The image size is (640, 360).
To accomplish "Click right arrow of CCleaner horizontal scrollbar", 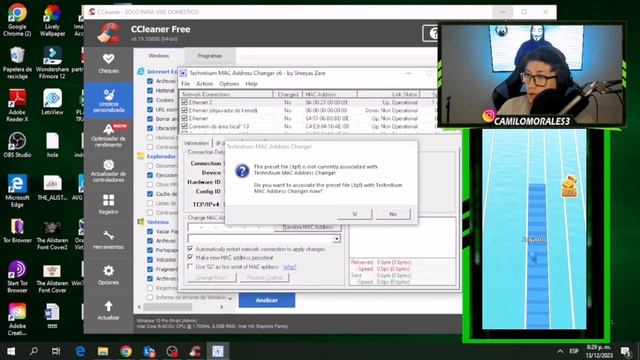I will tap(222, 307).
